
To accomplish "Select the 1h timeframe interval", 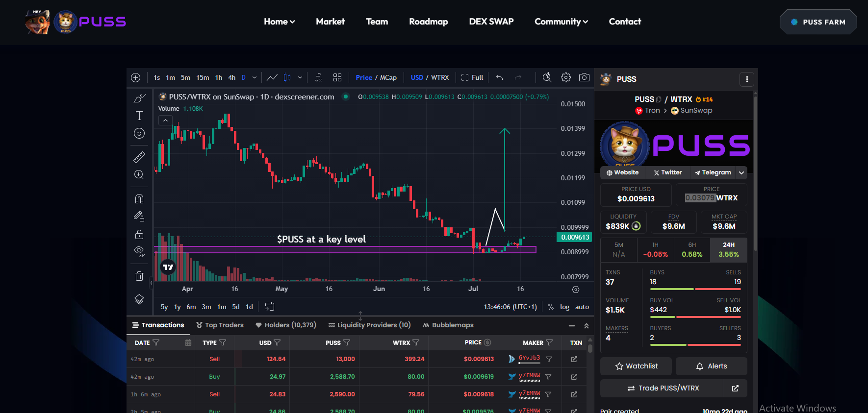I will pos(219,77).
